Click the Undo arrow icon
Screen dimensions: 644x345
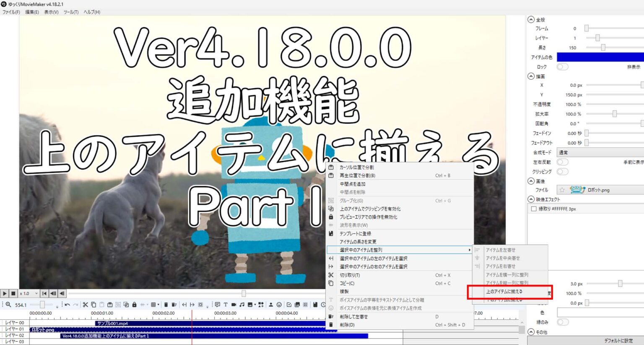point(68,304)
